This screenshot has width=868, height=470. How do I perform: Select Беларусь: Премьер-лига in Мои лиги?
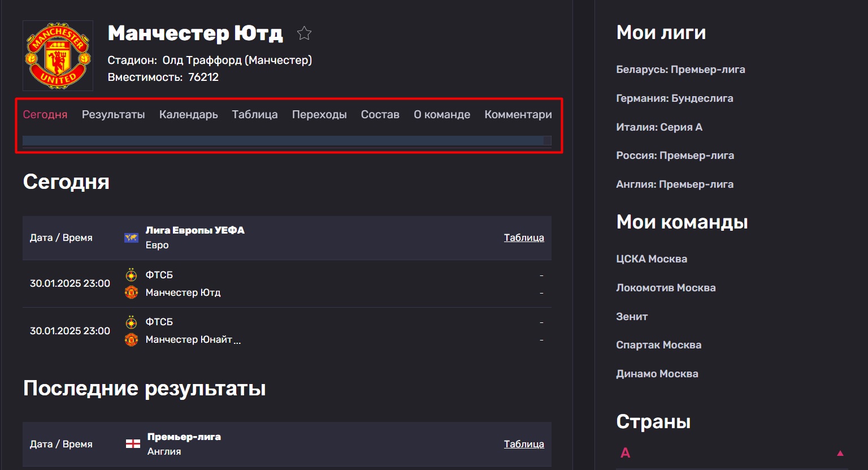(x=680, y=70)
